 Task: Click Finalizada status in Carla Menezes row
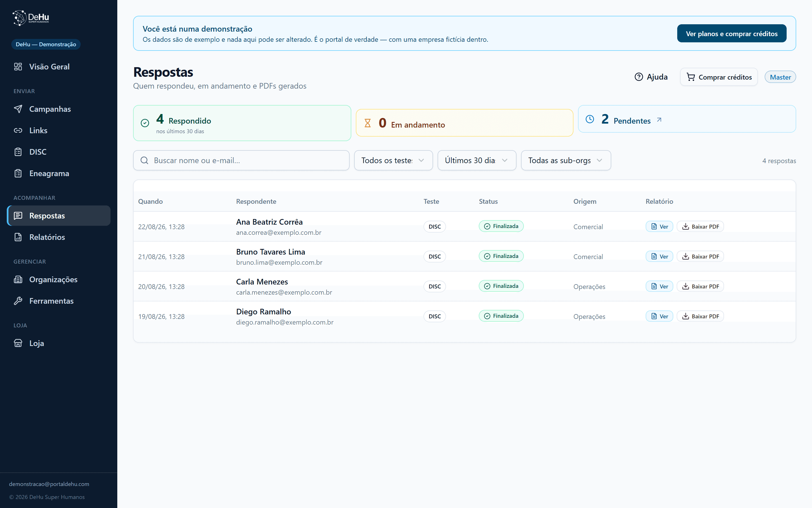pos(501,286)
